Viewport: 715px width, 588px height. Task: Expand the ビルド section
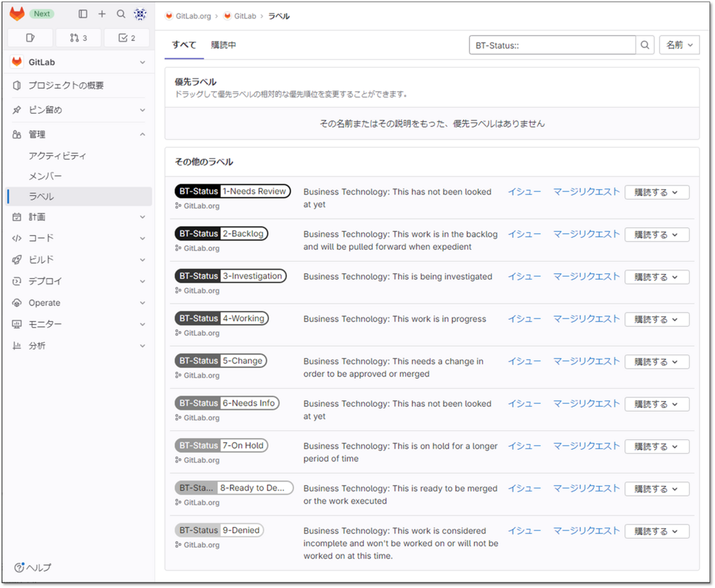click(79, 260)
